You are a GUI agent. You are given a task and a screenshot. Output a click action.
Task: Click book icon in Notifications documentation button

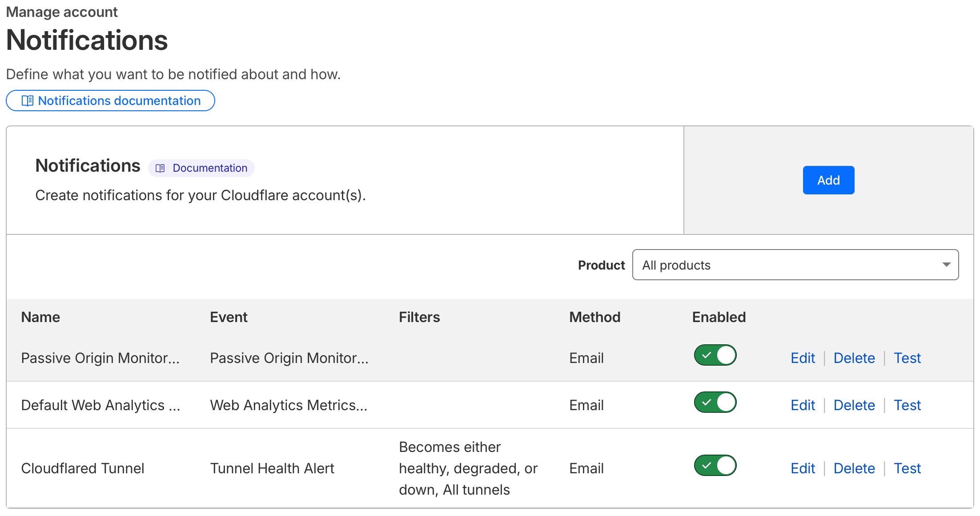[x=27, y=101]
